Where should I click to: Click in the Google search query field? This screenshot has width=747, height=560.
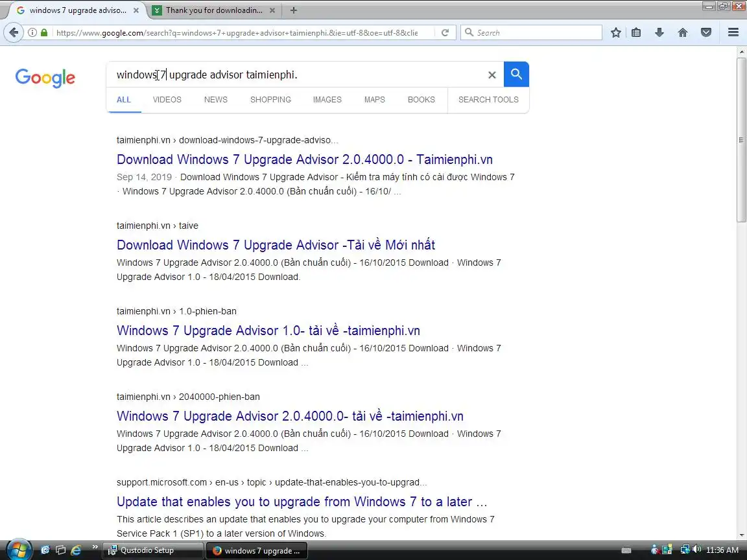coord(298,75)
